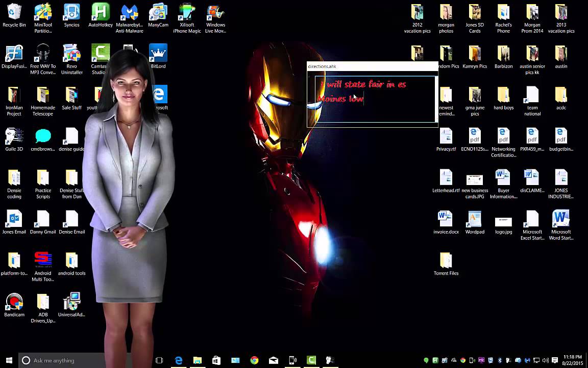
Task: Select Malwarebytes Anti-Malware desktop shortcut
Action: (129, 18)
